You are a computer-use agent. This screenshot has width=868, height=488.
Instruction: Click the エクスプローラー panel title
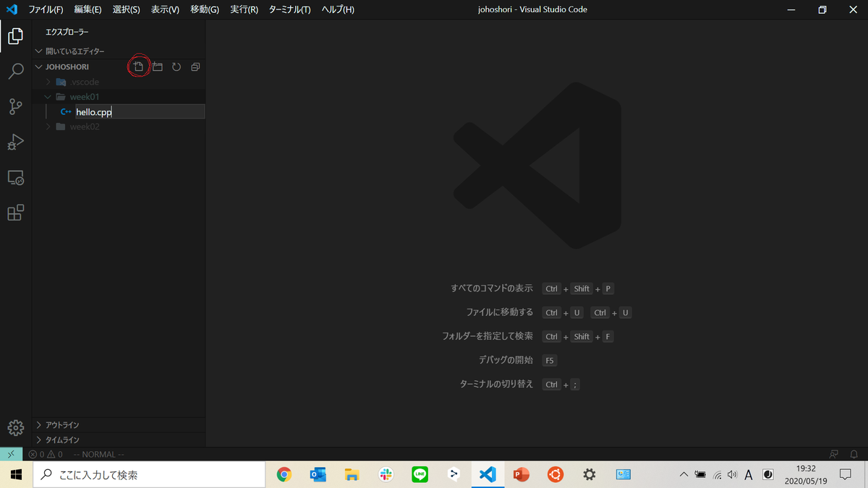[67, 32]
